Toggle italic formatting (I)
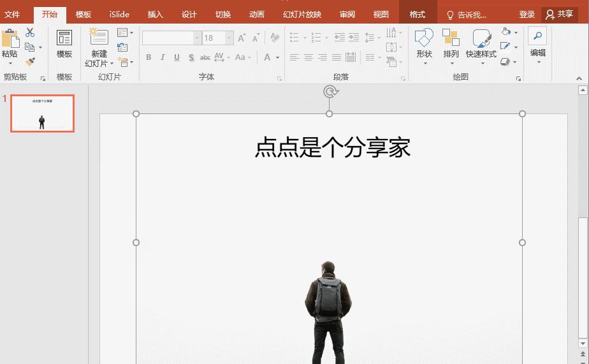The width and height of the screenshot is (589, 364). (x=163, y=57)
